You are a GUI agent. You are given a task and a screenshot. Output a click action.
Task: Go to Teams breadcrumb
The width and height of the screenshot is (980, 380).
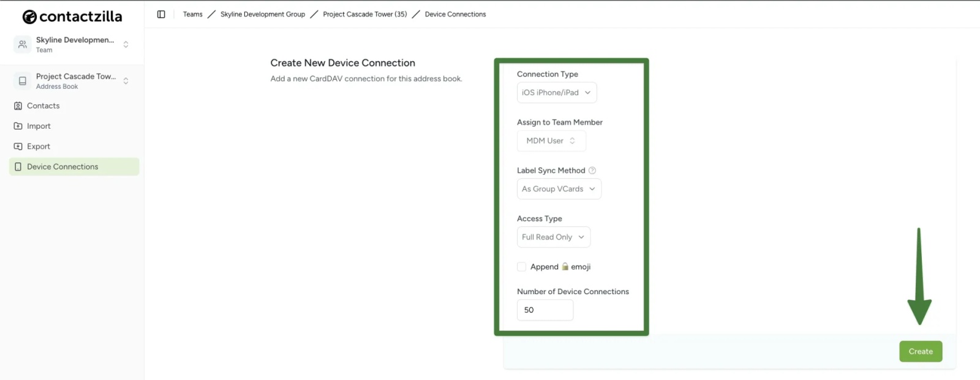192,14
